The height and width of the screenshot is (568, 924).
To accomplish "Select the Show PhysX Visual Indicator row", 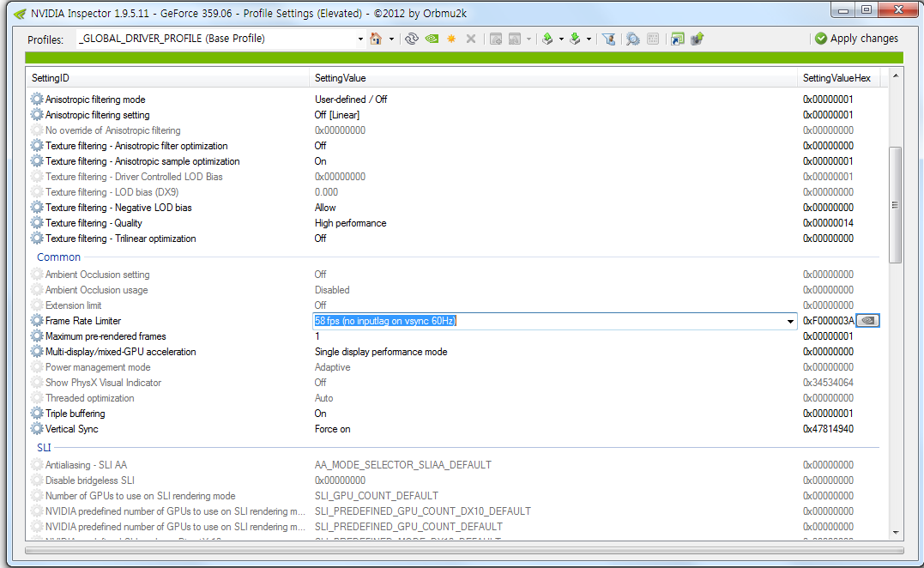I will pyautogui.click(x=454, y=383).
